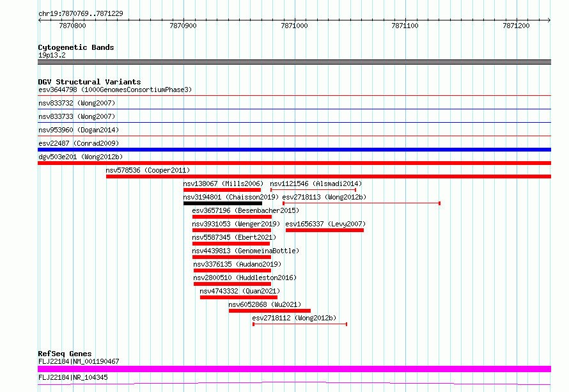Click the 7871200 ruler position label

[516, 26]
